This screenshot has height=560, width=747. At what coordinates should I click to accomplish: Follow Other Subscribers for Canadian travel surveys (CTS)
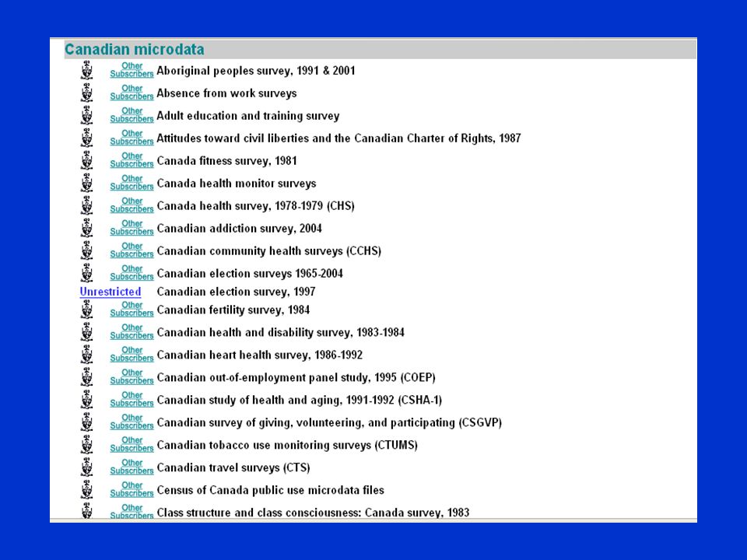pyautogui.click(x=132, y=466)
